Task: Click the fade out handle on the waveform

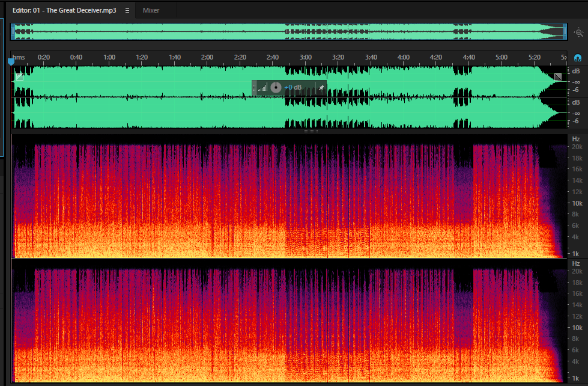Action: [558, 77]
